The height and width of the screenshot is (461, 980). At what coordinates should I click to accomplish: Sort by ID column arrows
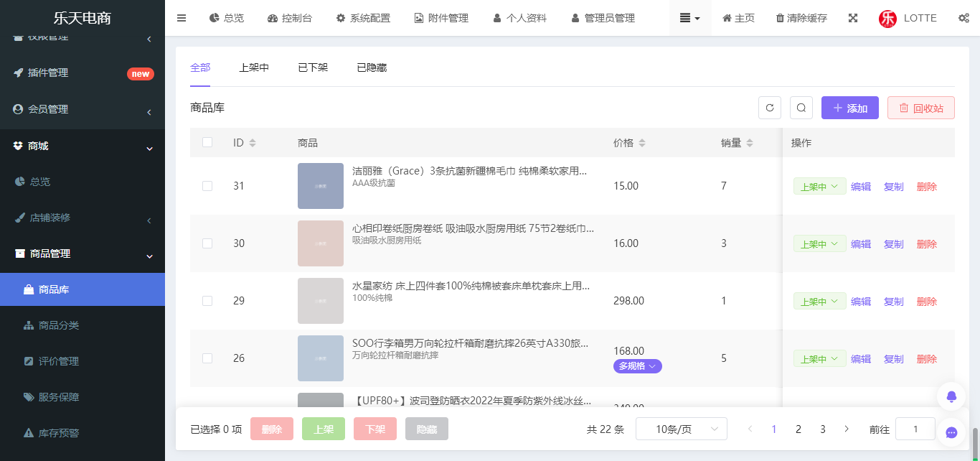[252, 143]
